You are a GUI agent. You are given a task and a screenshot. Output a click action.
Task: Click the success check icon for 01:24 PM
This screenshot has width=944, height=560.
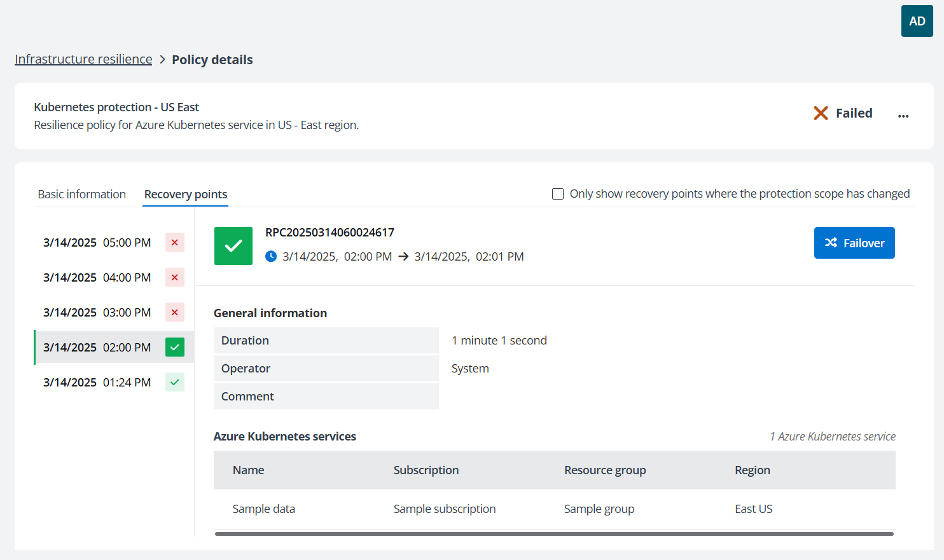tap(174, 383)
